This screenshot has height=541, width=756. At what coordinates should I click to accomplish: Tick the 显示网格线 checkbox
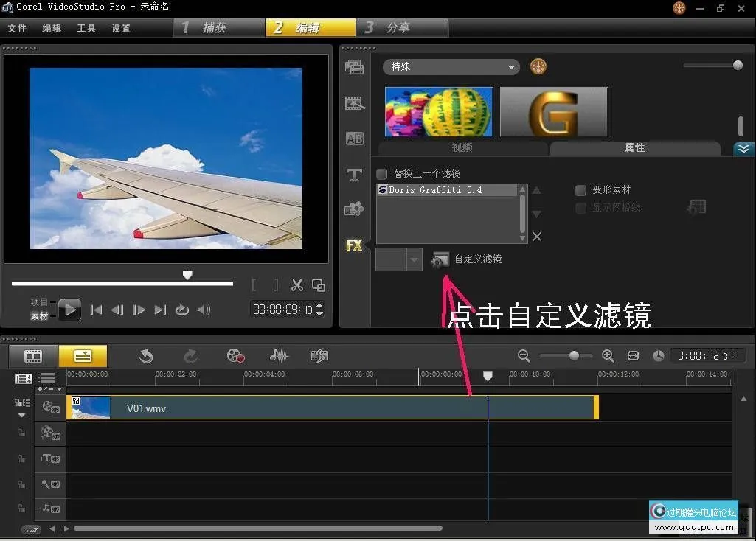point(581,208)
